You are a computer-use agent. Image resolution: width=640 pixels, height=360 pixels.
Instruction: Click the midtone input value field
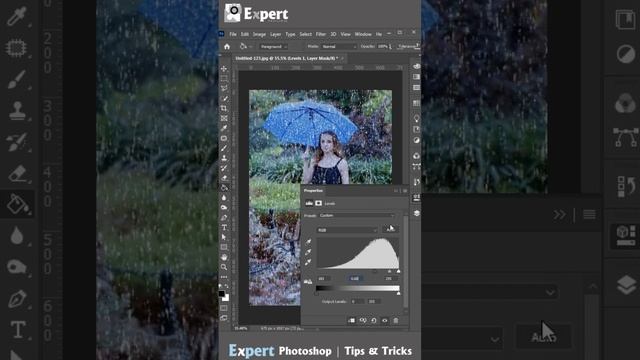tap(355, 278)
